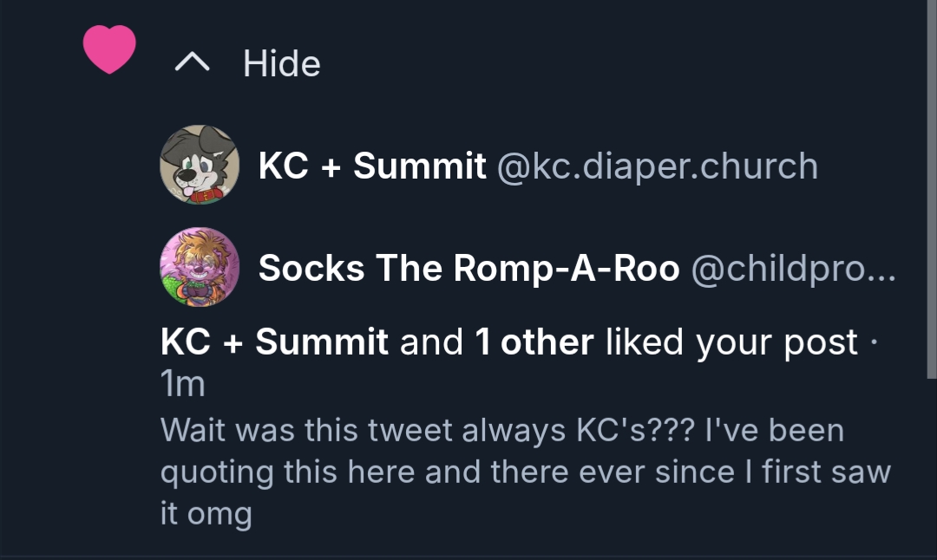Click the bold "1 other" text

534,342
